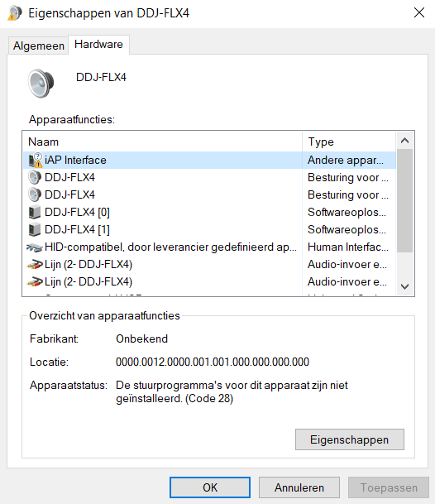Confirm with the OK button
The image size is (435, 504).
coord(210,487)
